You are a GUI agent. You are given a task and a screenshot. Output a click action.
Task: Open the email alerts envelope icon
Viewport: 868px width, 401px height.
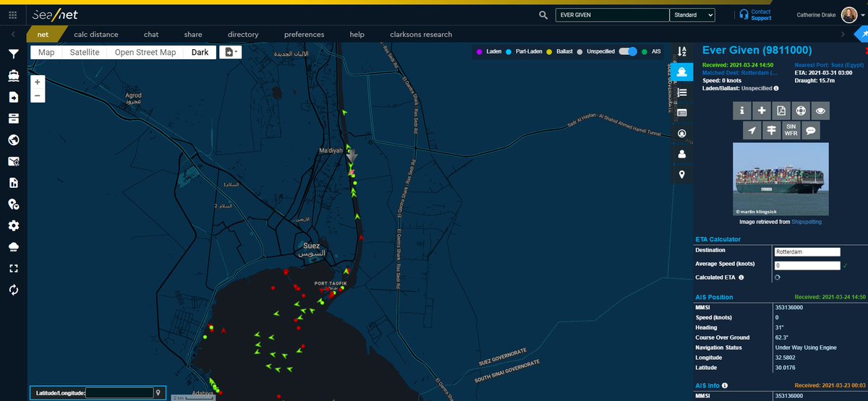tap(13, 162)
